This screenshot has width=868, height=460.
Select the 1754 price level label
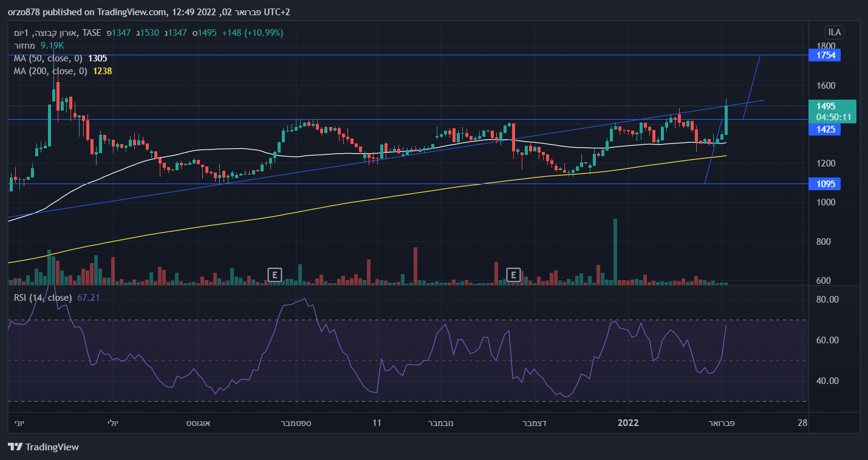[x=826, y=55]
